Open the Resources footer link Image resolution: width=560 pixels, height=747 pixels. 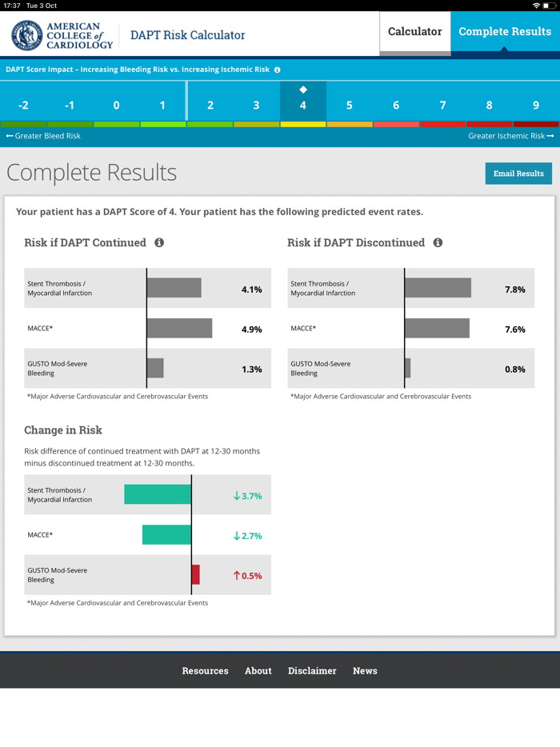[x=205, y=671]
